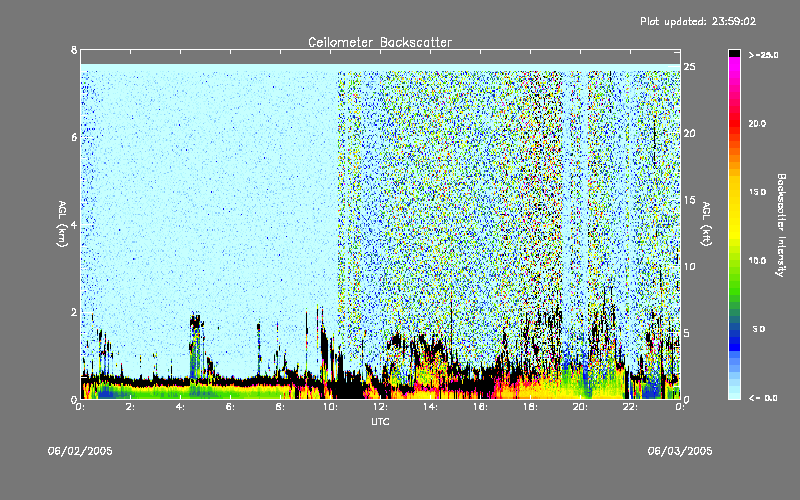Image resolution: width=800 pixels, height=500 pixels.
Task: Click the "4:" hour tick on time axis
Action: (x=180, y=407)
